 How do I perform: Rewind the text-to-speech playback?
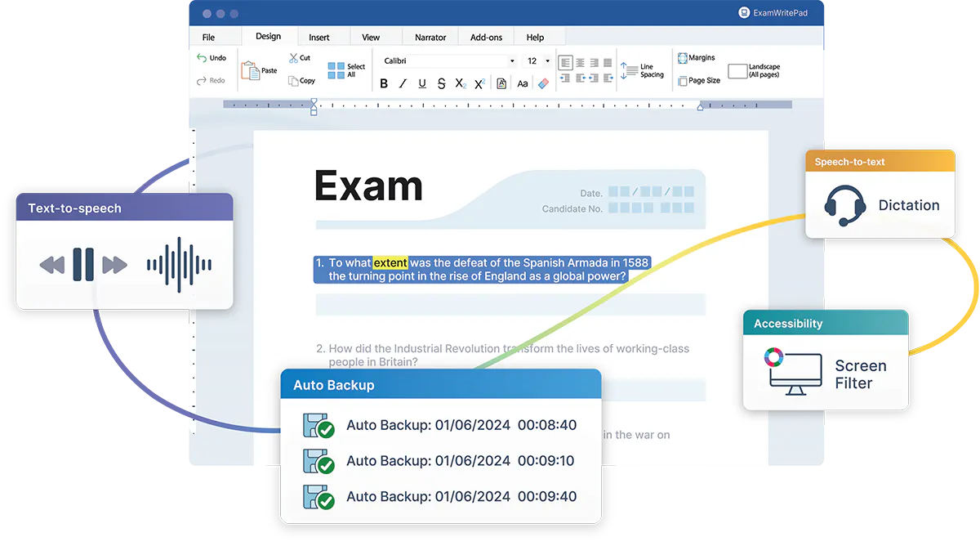coord(51,265)
